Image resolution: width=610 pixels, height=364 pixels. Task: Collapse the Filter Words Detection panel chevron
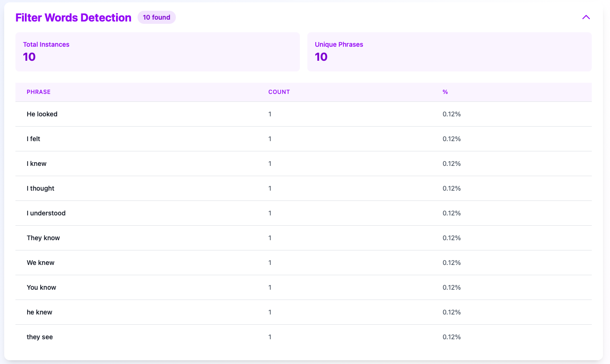586,17
